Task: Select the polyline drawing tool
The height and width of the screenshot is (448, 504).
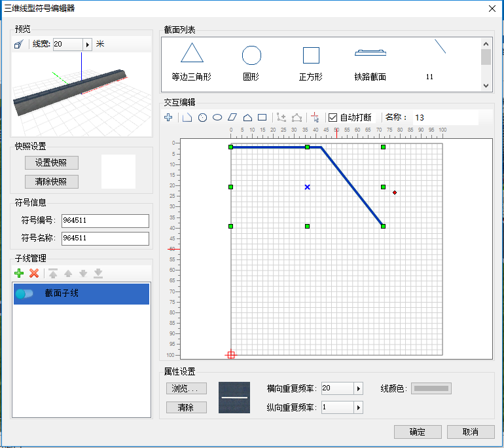Action: 187,118
